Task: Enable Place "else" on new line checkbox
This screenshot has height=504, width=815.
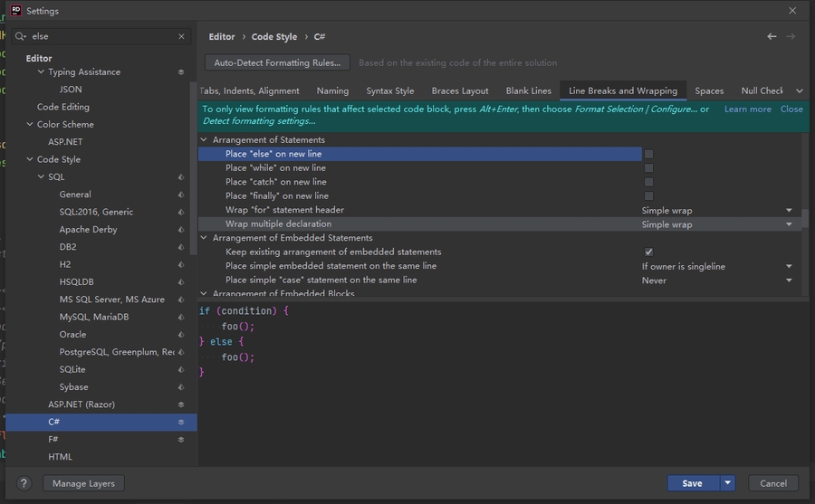Action: (648, 154)
